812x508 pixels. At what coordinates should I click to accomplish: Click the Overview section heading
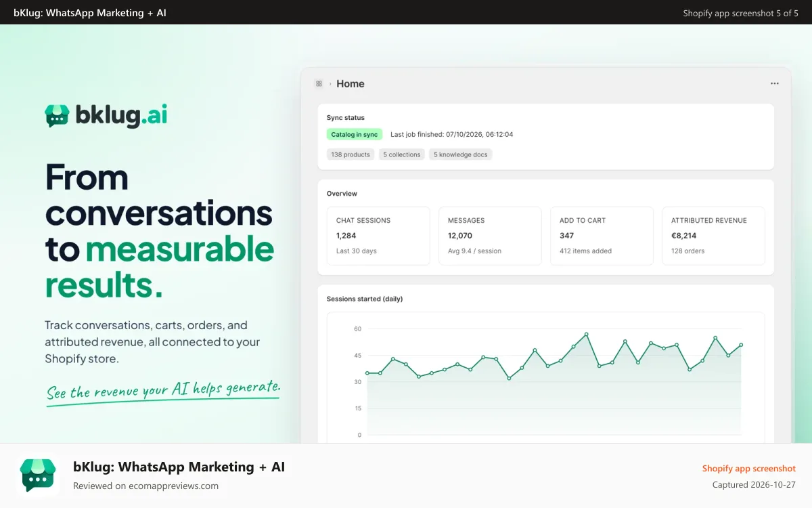pyautogui.click(x=342, y=194)
